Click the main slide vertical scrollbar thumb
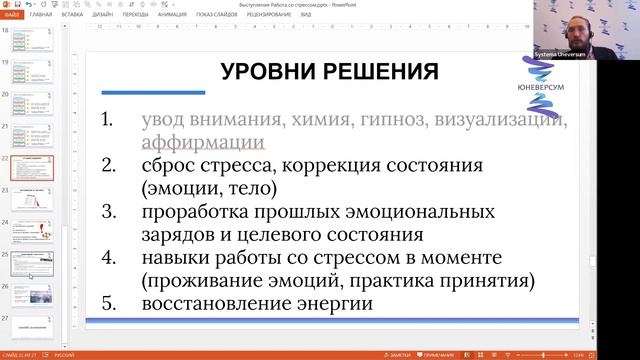The width and height of the screenshot is (640, 360). (593, 261)
